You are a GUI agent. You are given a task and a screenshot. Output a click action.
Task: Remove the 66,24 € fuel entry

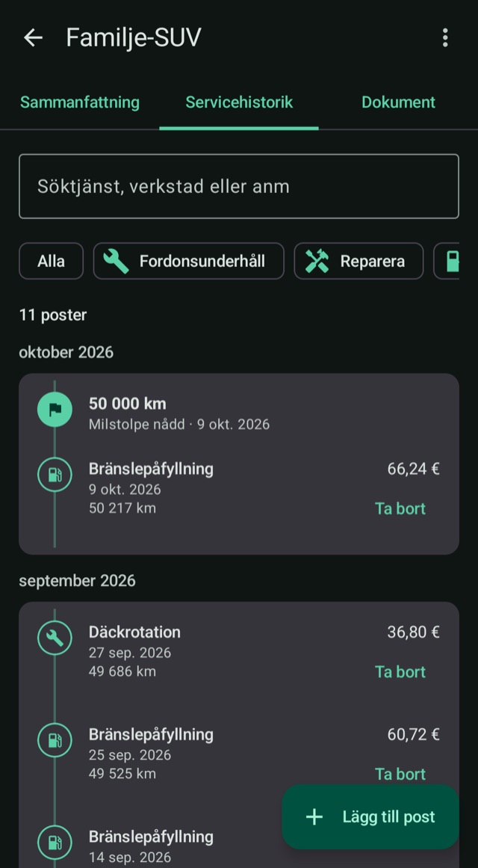click(x=400, y=508)
